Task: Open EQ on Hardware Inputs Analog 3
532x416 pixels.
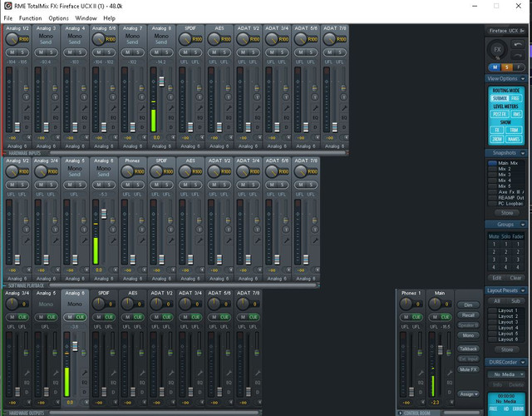Action: click(x=56, y=118)
